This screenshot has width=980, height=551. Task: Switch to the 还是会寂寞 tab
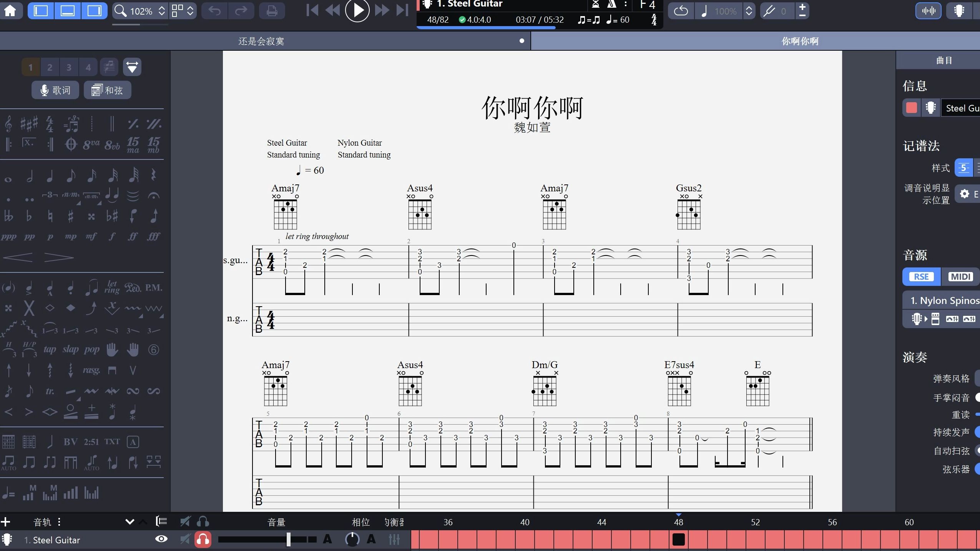[261, 41]
